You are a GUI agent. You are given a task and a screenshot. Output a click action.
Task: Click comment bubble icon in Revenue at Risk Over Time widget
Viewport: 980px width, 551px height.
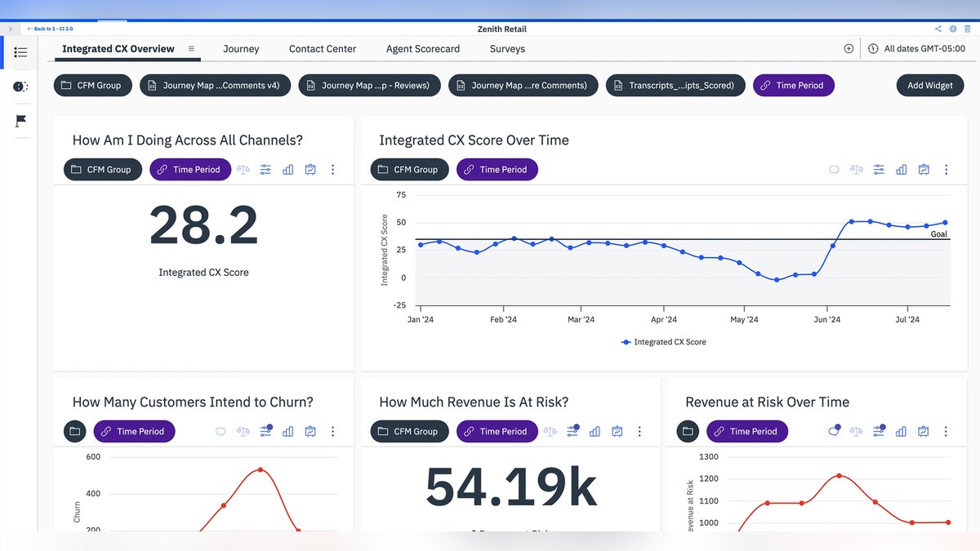[834, 431]
